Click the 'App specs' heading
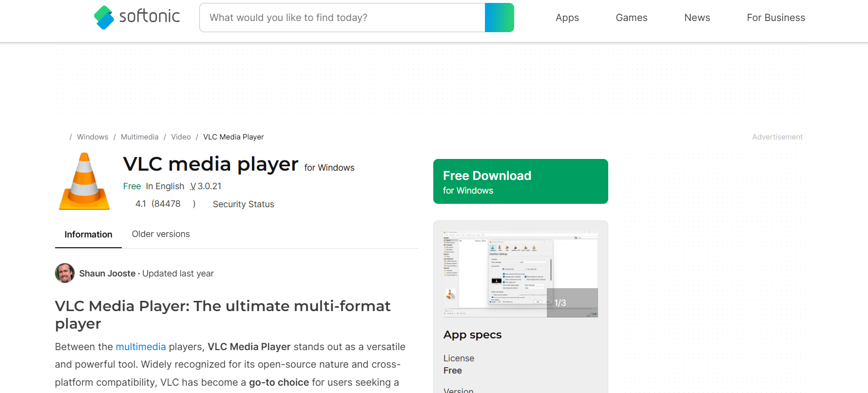 pyautogui.click(x=472, y=335)
